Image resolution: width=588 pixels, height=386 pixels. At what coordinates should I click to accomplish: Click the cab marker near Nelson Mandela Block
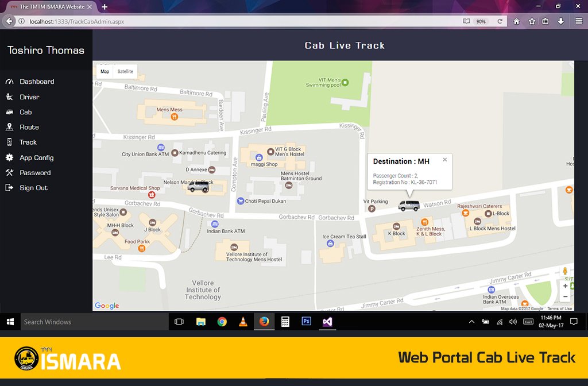(x=198, y=187)
